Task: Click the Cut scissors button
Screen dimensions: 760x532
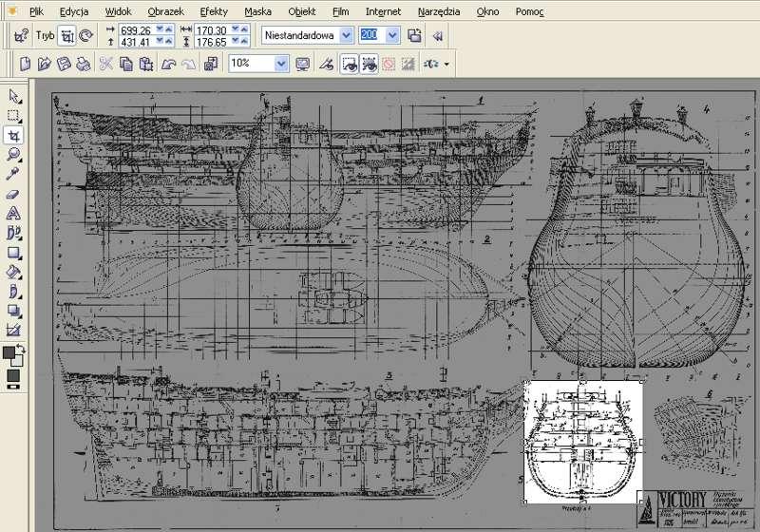Action: tap(105, 64)
